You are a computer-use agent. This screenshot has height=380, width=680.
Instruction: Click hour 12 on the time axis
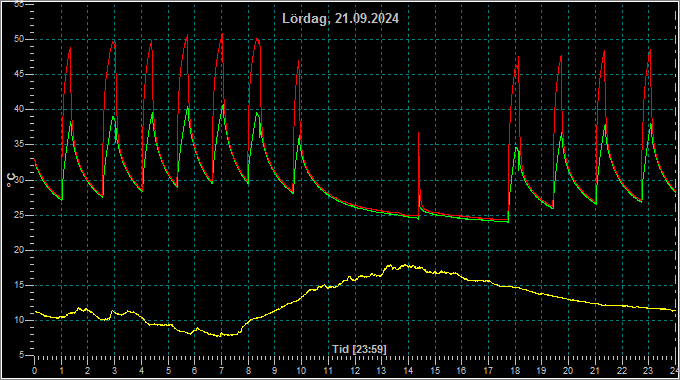point(355,371)
